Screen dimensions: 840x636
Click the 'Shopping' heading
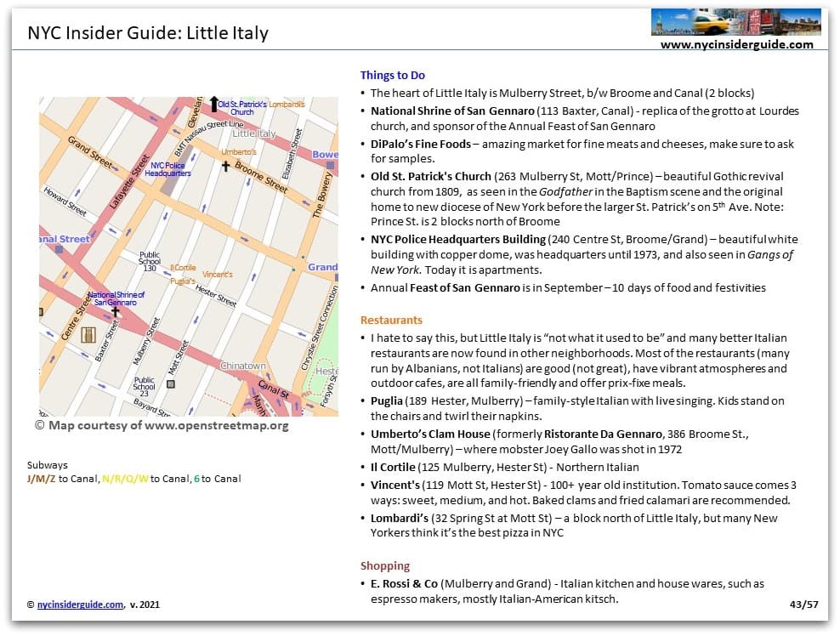click(384, 565)
